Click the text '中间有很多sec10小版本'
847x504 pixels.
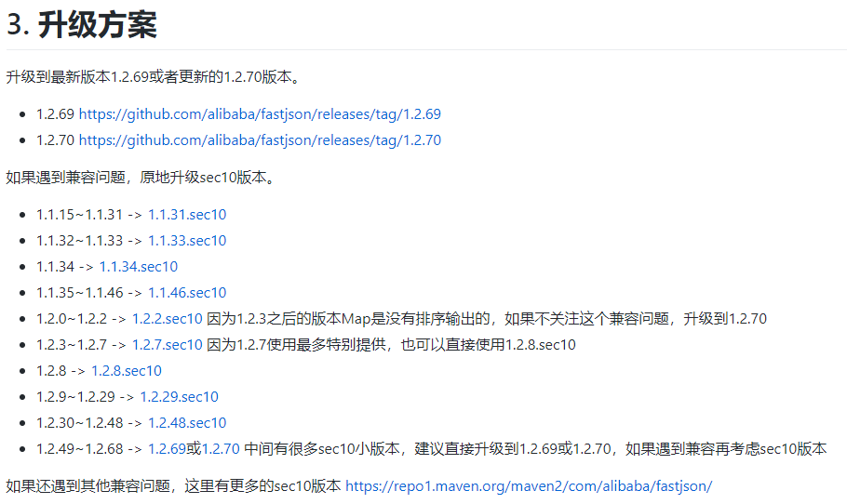(x=322, y=449)
